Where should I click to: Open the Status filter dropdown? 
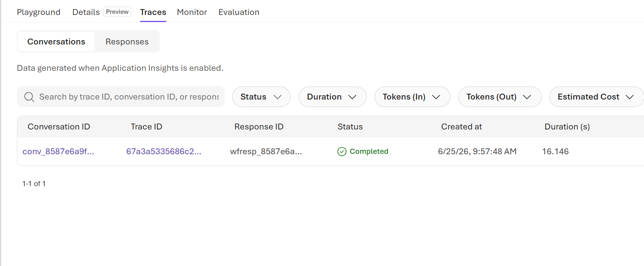(261, 97)
